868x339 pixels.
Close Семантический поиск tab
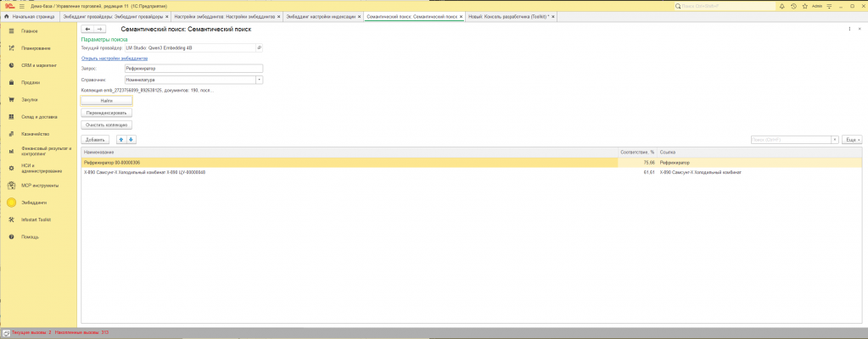click(x=461, y=17)
